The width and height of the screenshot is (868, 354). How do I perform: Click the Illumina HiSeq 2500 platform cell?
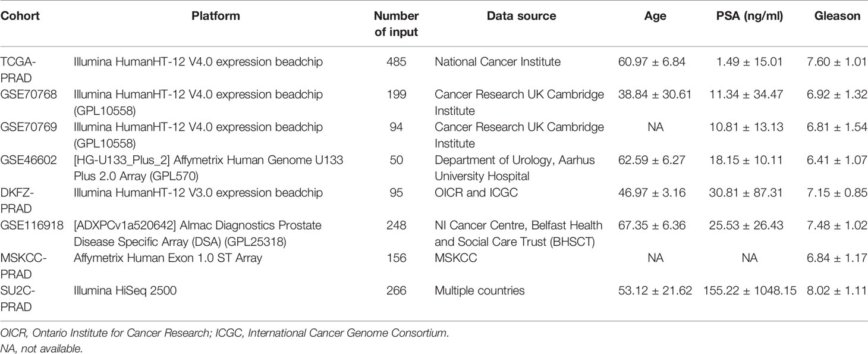tap(123, 291)
